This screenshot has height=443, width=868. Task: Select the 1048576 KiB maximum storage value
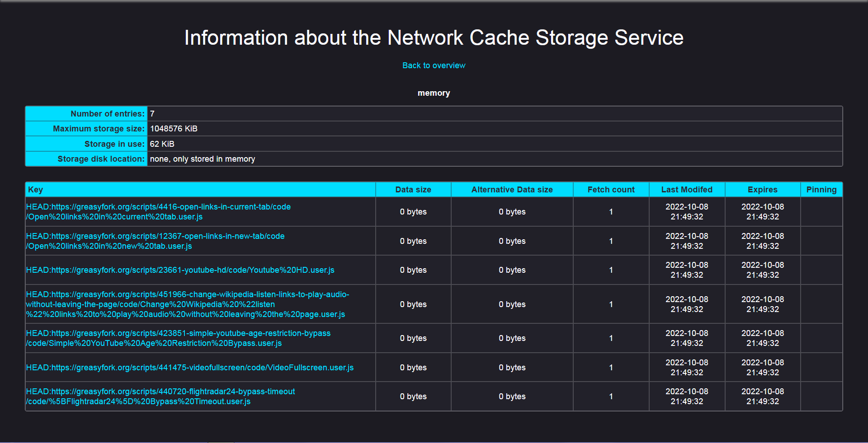click(174, 129)
